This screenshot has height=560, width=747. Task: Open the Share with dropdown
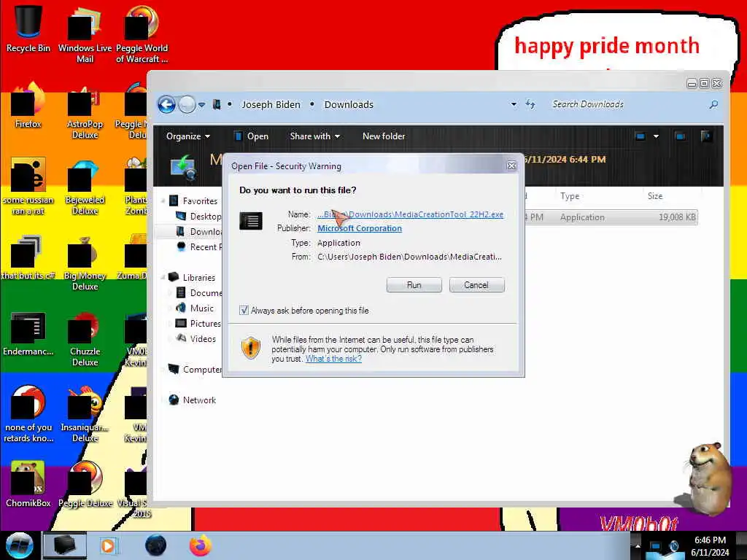(315, 136)
